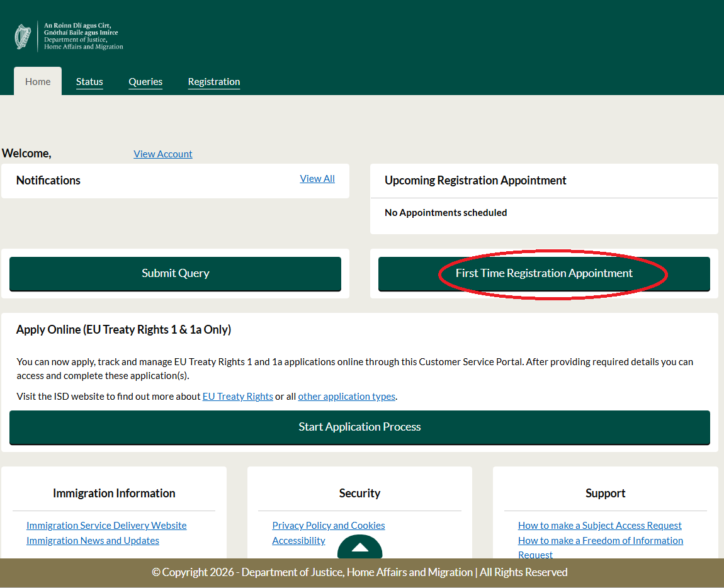The image size is (724, 588).
Task: Click the Department of Justice header text
Action: click(x=84, y=36)
